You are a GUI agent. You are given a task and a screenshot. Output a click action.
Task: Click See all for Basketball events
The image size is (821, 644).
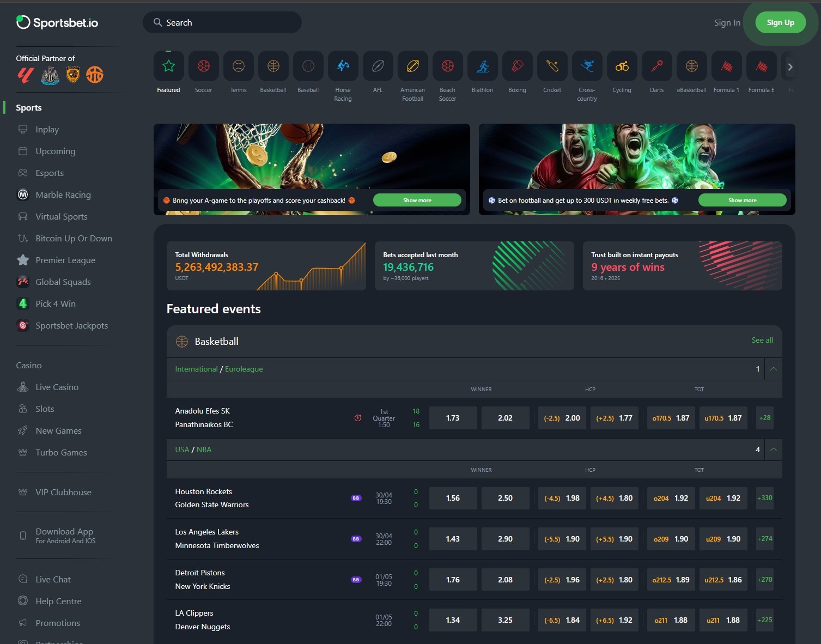(x=762, y=340)
